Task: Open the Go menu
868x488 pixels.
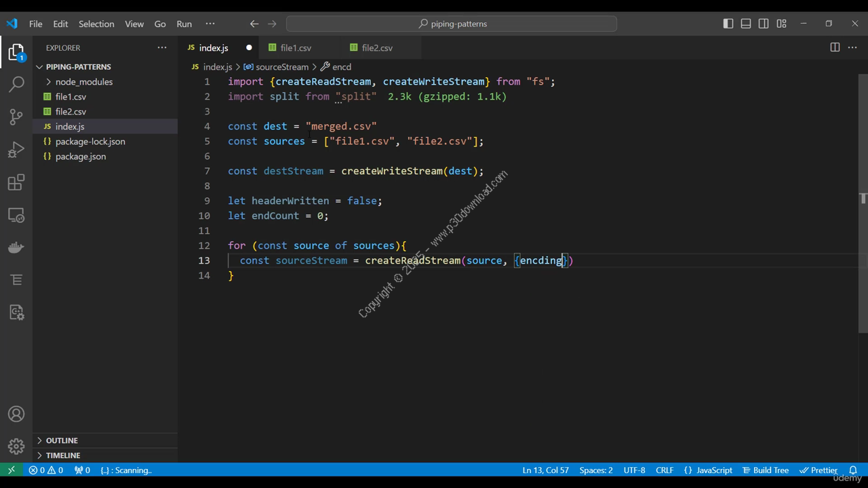Action: (160, 24)
